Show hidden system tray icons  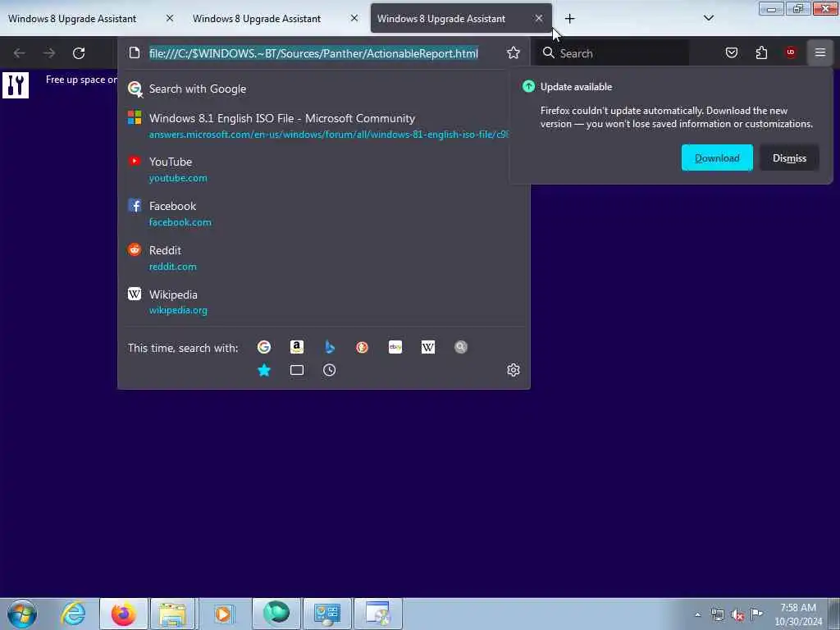point(697,614)
